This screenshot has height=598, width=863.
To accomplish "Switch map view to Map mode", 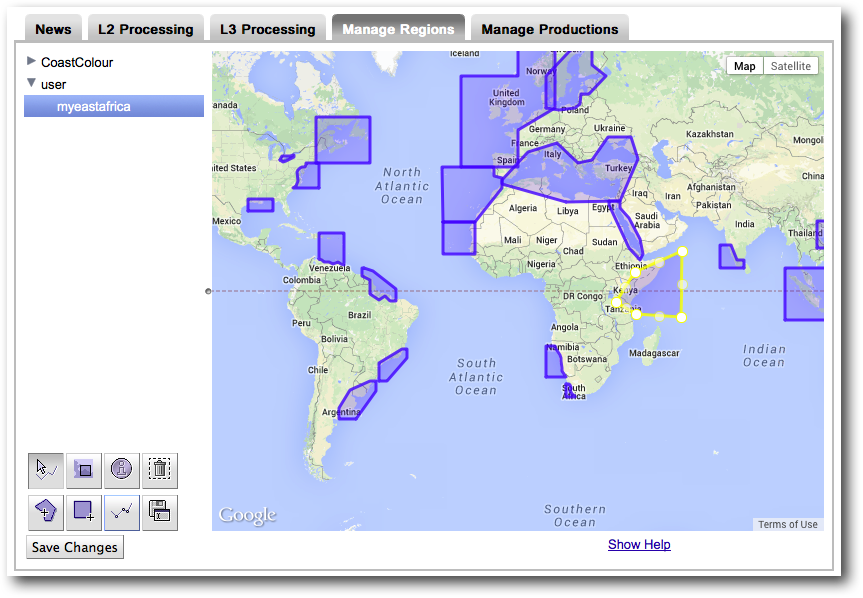I will (745, 66).
